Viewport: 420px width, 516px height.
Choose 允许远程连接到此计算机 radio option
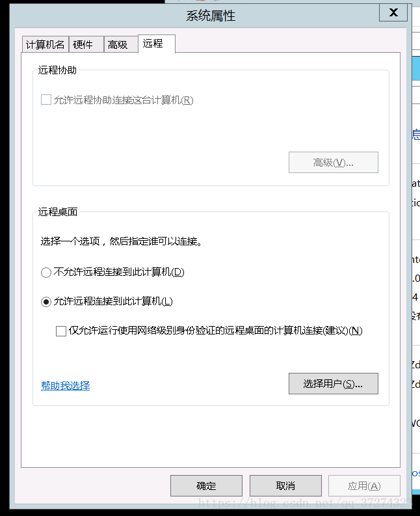coord(46,302)
